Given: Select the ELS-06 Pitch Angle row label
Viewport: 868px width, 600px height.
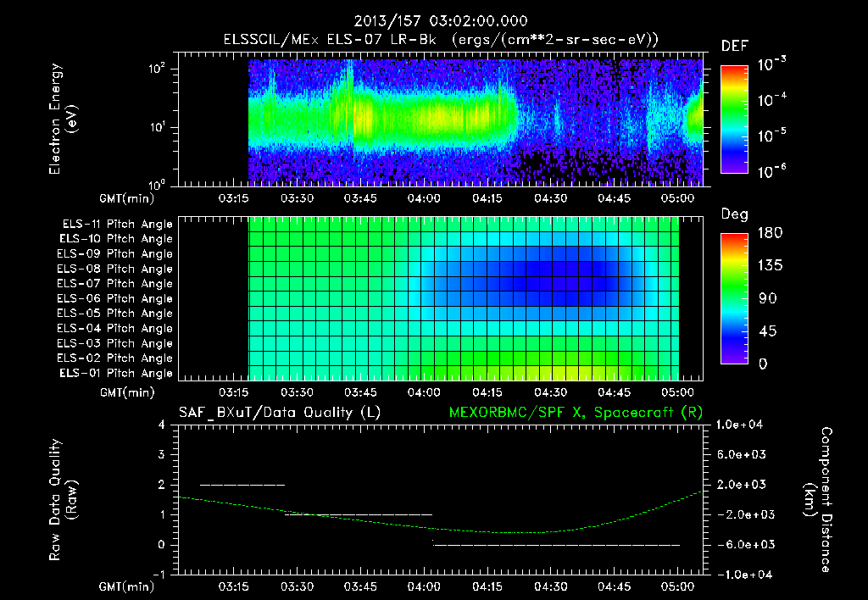Looking at the screenshot, I should click(x=114, y=299).
